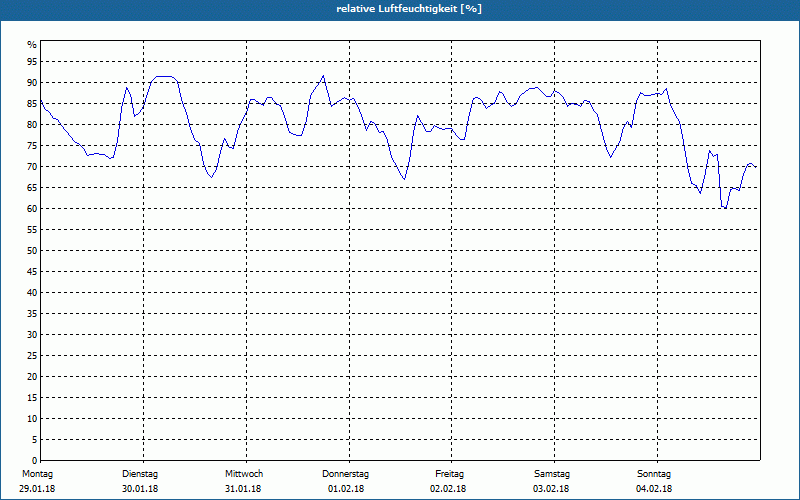The height and width of the screenshot is (500, 800).
Task: Click the y-axis value '10'
Action: pyautogui.click(x=32, y=418)
